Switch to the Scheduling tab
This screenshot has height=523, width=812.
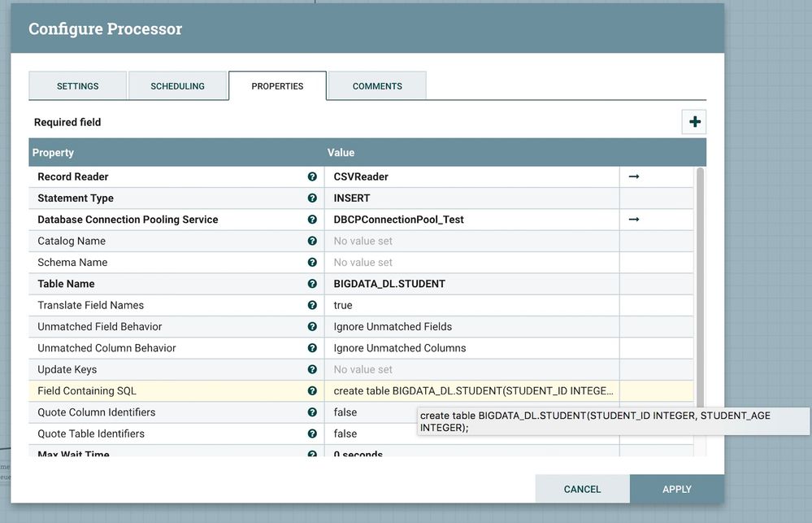pyautogui.click(x=177, y=86)
